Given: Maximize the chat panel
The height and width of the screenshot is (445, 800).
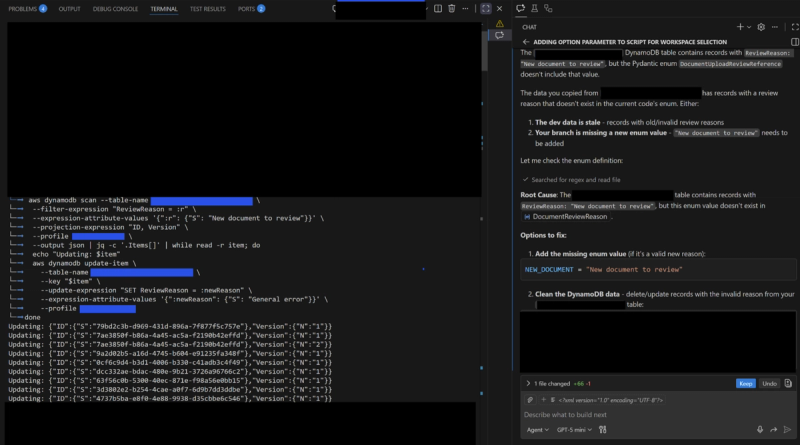Looking at the screenshot, I should point(795,27).
